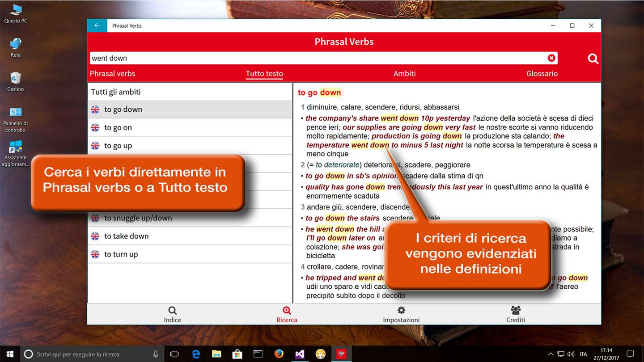Open the Crediti people icon
This screenshot has height=362, width=644.
coord(516,314)
